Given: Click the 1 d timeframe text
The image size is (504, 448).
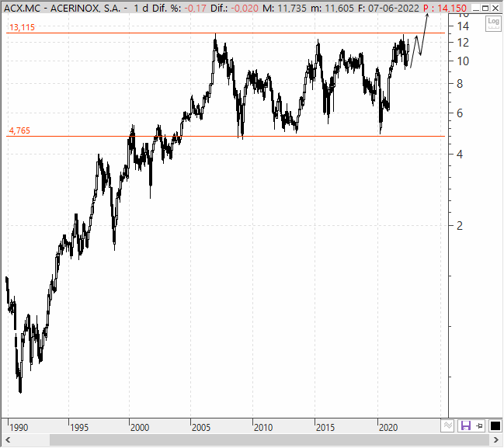Looking at the screenshot, I should (141, 8).
